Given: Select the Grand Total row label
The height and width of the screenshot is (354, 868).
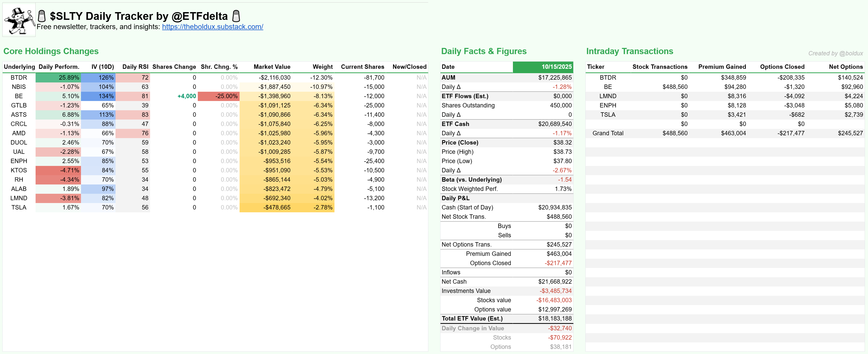Looking at the screenshot, I should point(608,133).
